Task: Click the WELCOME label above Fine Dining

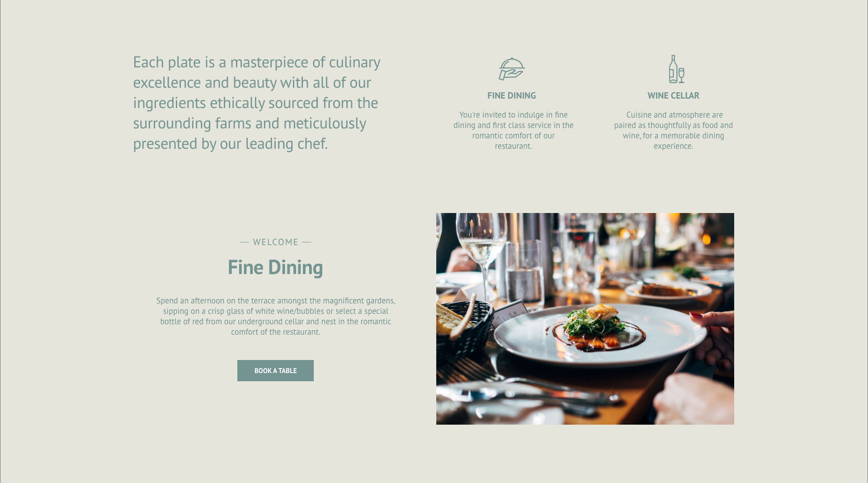Action: (x=276, y=242)
